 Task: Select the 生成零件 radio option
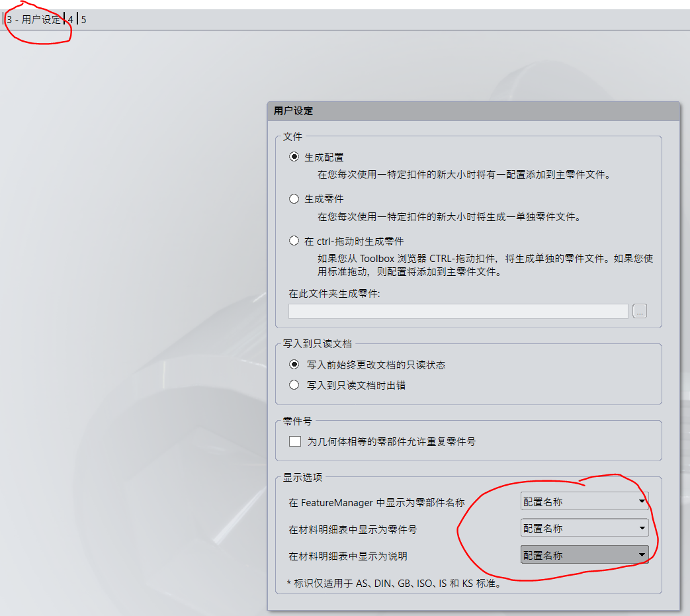click(x=294, y=199)
